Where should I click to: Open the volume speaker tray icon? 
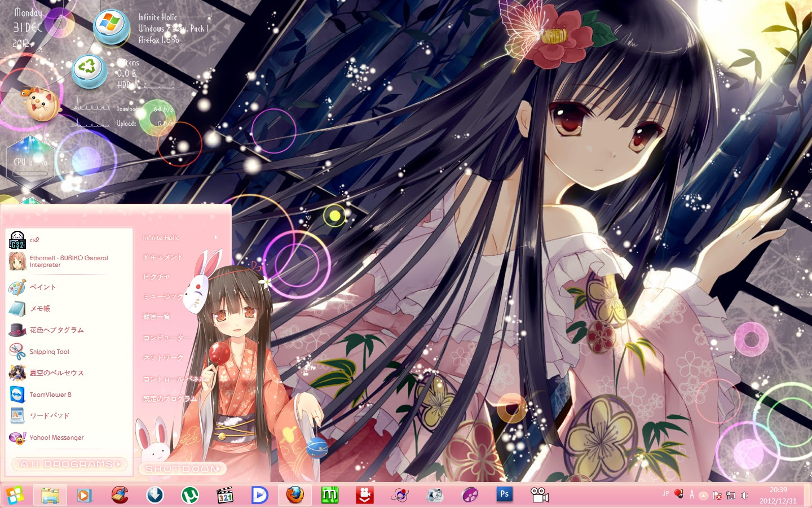[744, 496]
